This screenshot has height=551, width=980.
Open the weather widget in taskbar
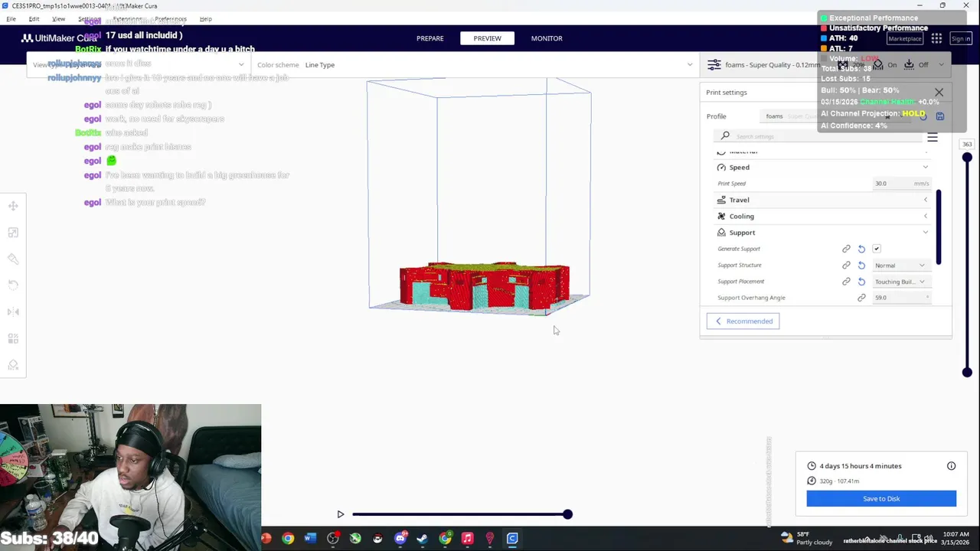(x=806, y=538)
